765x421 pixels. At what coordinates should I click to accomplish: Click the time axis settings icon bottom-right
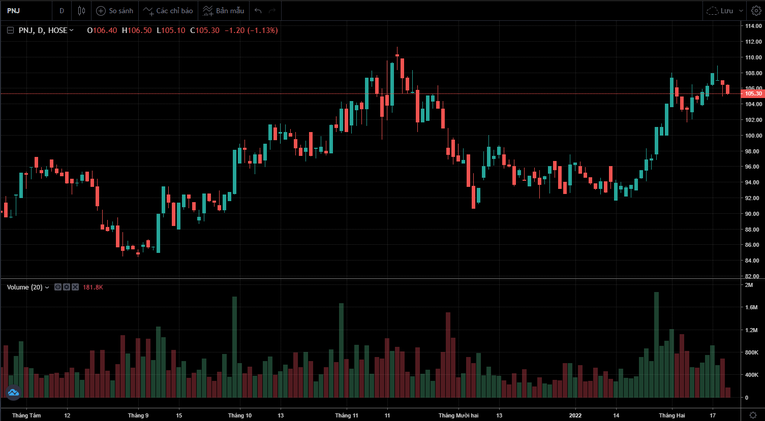[x=753, y=414]
